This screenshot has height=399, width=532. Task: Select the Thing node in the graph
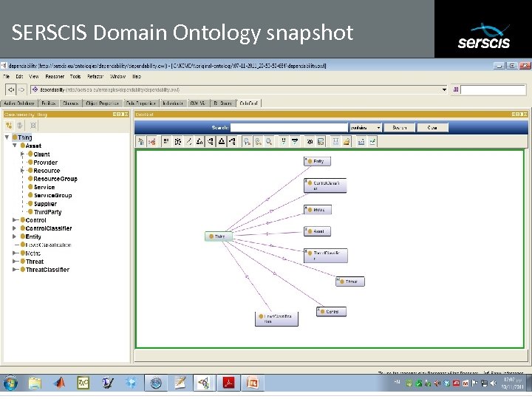[x=219, y=236]
